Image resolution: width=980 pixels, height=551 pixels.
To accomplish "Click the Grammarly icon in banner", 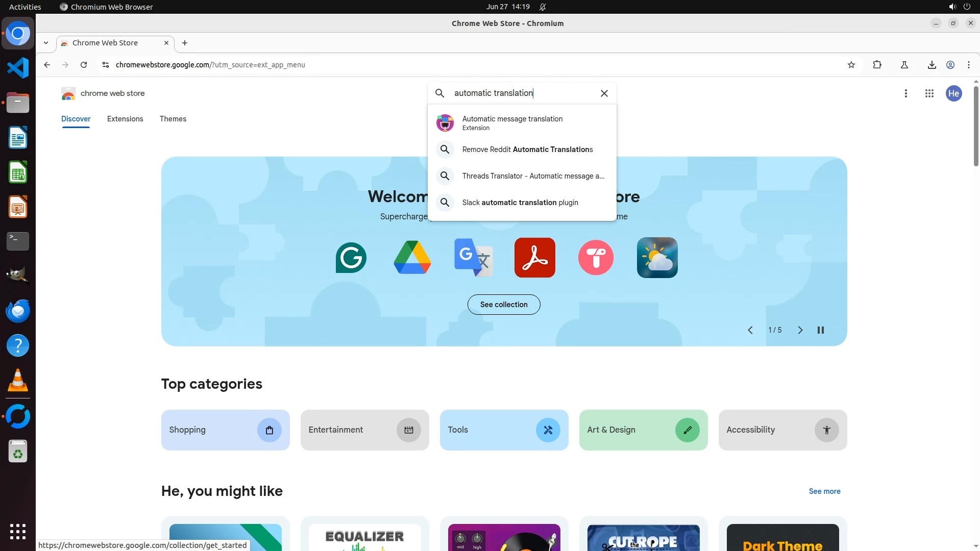I will click(351, 258).
